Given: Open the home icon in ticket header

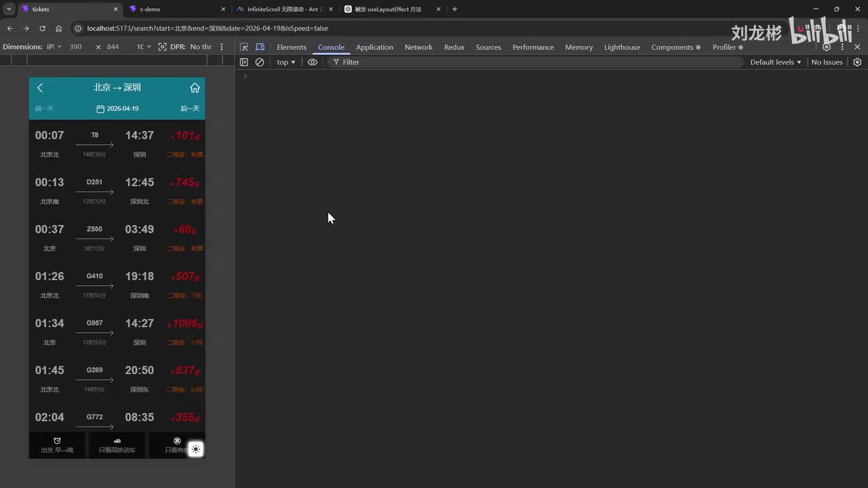Looking at the screenshot, I should pos(195,88).
